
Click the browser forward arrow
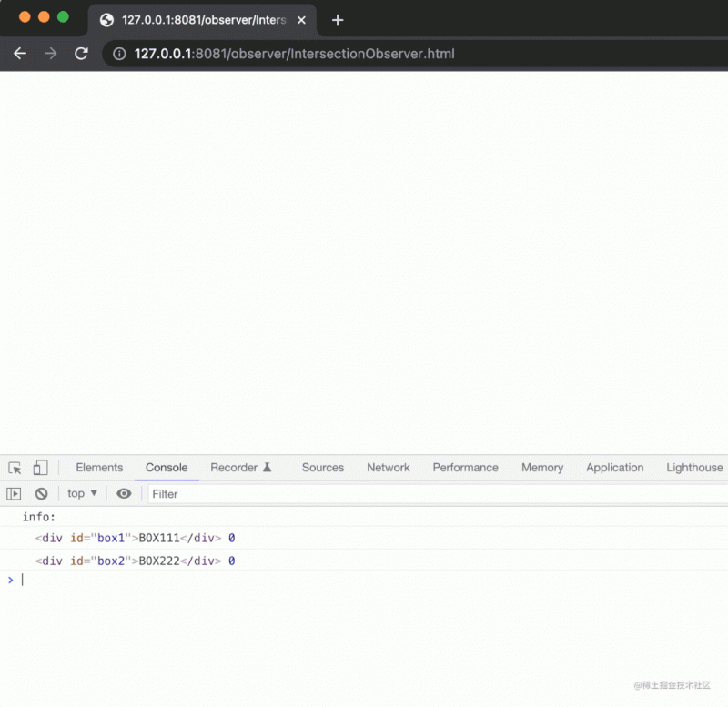tap(50, 54)
